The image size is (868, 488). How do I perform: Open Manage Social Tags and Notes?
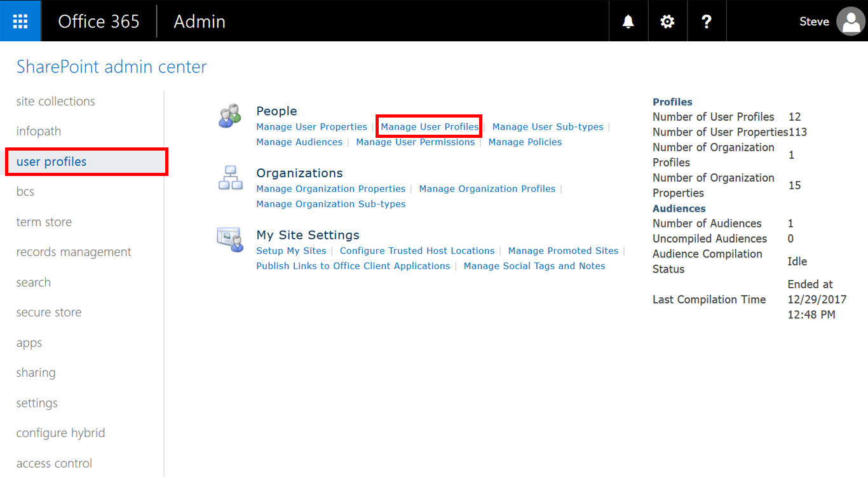[x=534, y=266]
